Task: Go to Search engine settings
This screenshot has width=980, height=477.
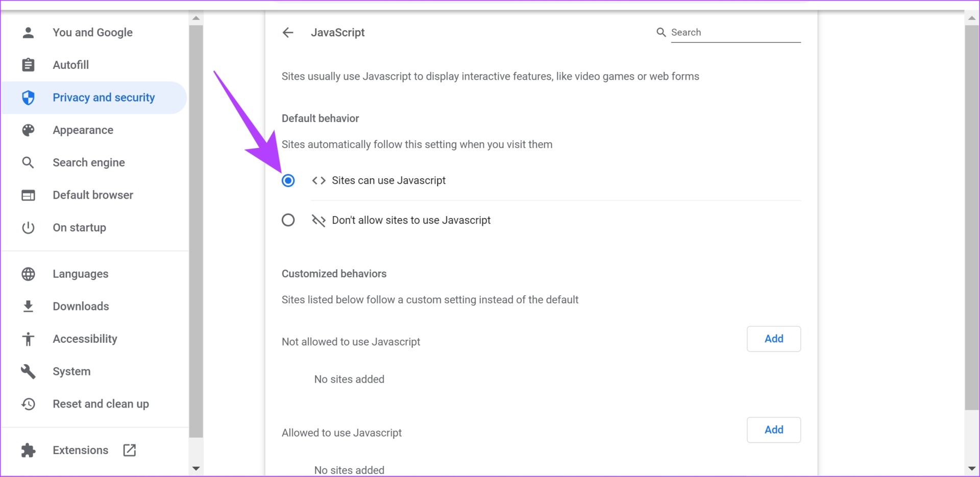Action: 88,163
